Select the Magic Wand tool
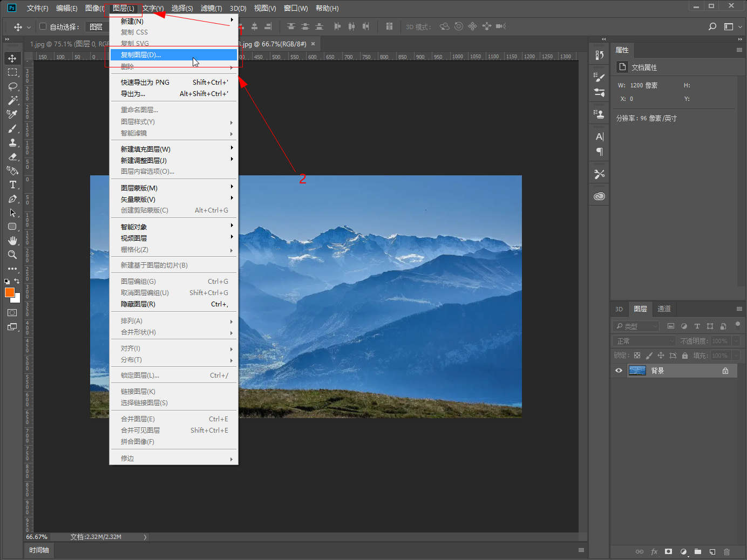 [x=12, y=100]
